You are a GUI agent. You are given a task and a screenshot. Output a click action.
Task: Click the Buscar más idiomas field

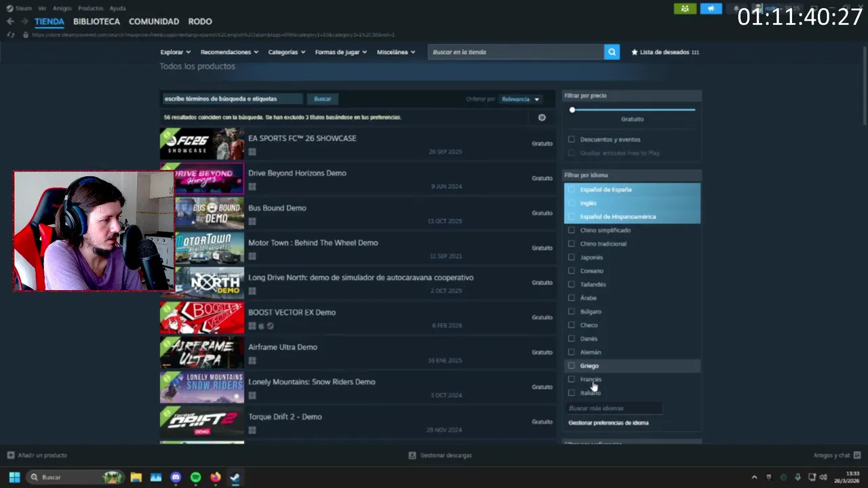pos(614,408)
